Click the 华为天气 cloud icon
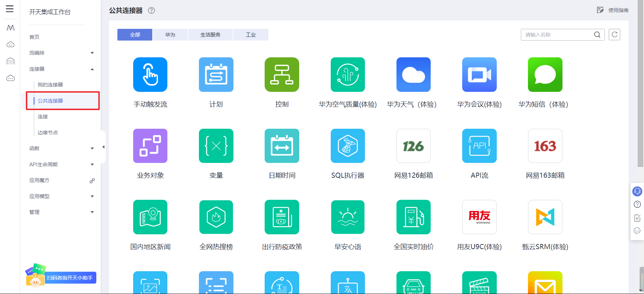Screen dimensions: 644x294 [414, 74]
